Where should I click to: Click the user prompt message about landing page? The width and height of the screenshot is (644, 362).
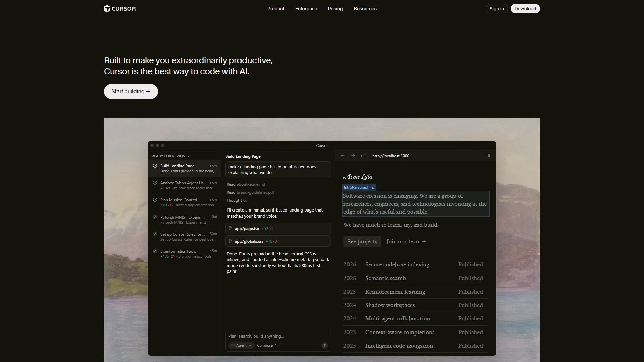(x=278, y=170)
